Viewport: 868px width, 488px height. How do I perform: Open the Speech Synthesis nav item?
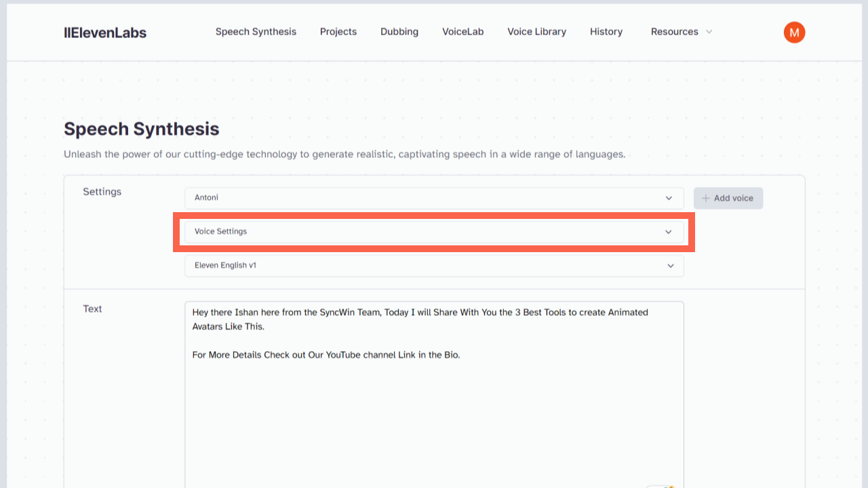pos(256,32)
